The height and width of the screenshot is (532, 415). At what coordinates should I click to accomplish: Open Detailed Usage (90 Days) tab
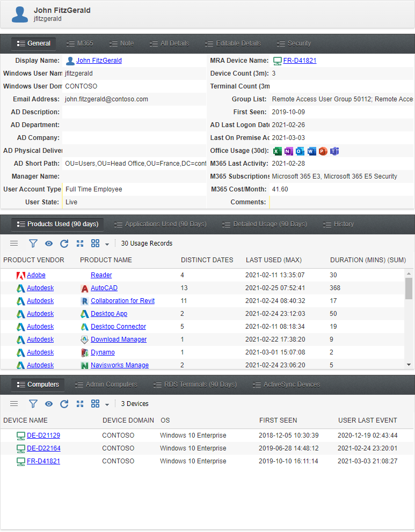click(265, 224)
